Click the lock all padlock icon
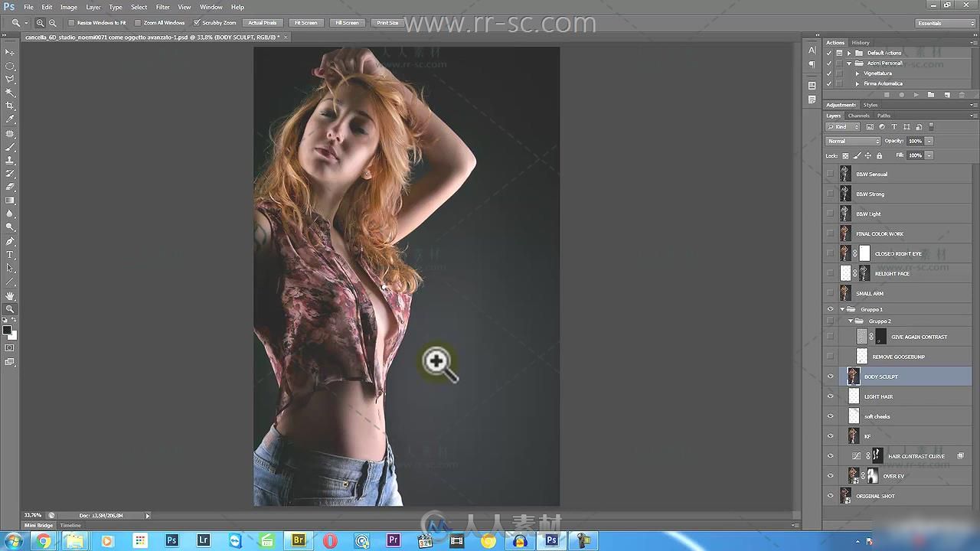Image resolution: width=980 pixels, height=551 pixels. point(879,155)
